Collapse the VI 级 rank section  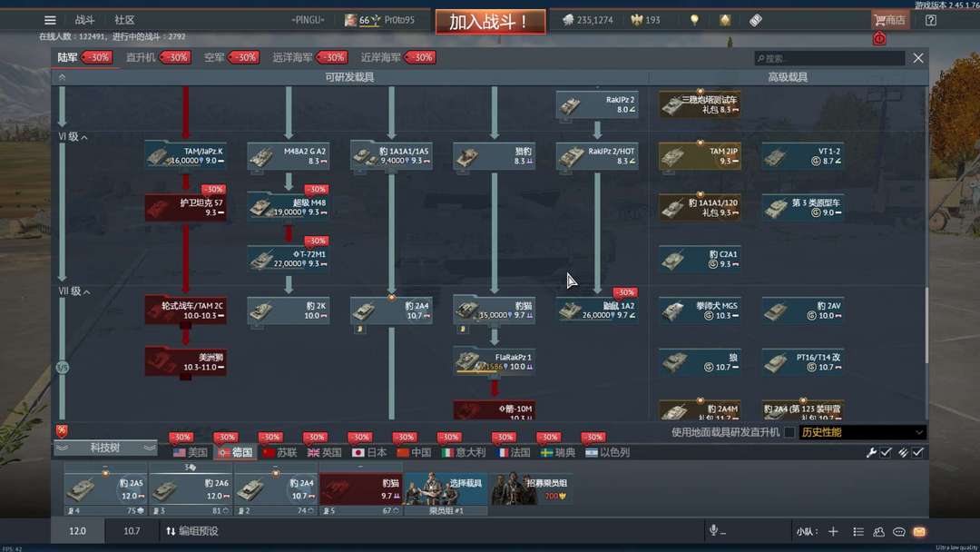[73, 137]
